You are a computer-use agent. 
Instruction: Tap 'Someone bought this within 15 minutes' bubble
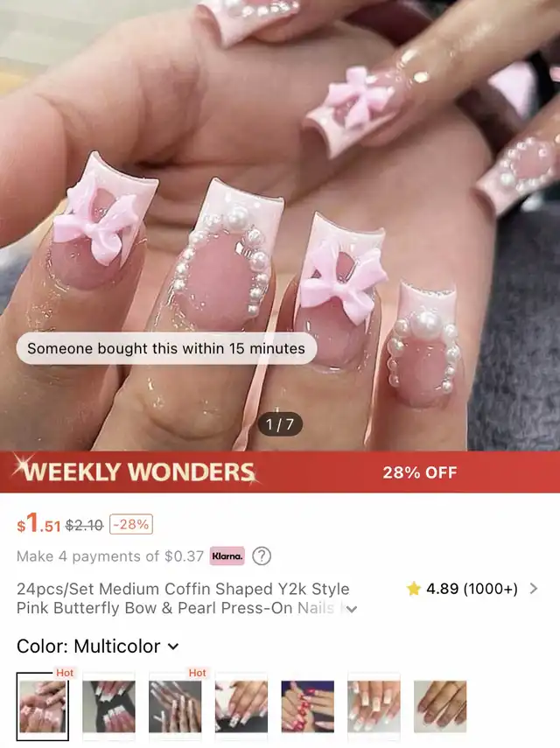[166, 348]
